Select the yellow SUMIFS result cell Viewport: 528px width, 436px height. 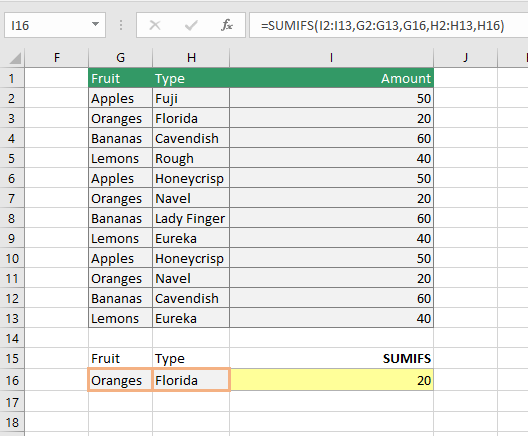click(331, 380)
